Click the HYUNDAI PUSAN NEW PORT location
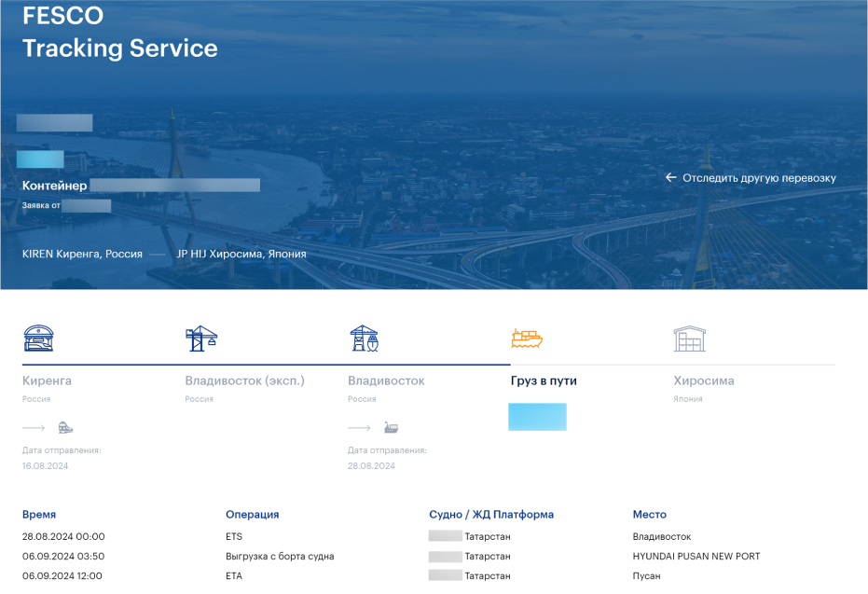This screenshot has height=594, width=868. coord(696,557)
